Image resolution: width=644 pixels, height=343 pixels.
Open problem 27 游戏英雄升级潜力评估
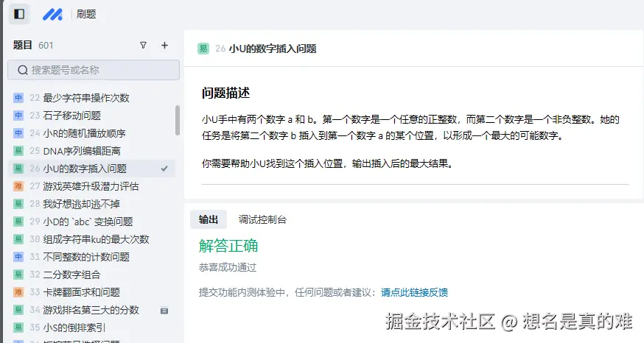(x=91, y=186)
